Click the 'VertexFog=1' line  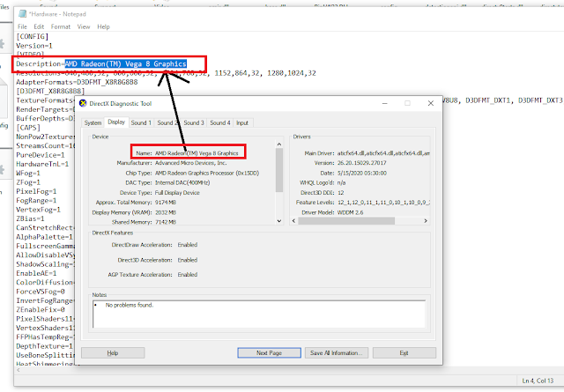pos(38,210)
